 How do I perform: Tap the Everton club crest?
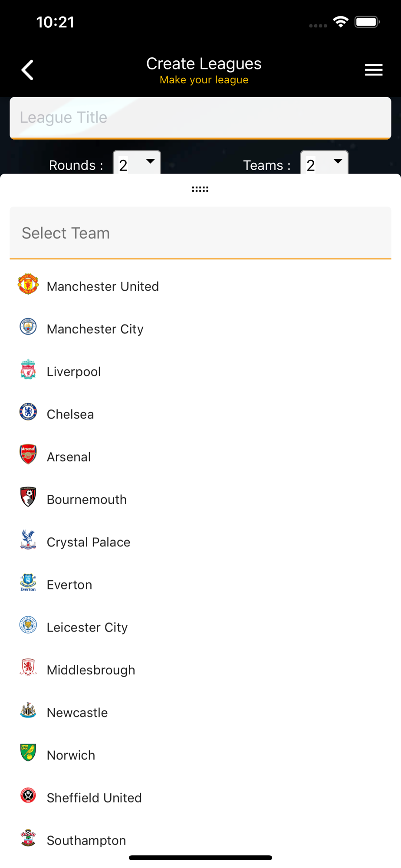point(28,583)
